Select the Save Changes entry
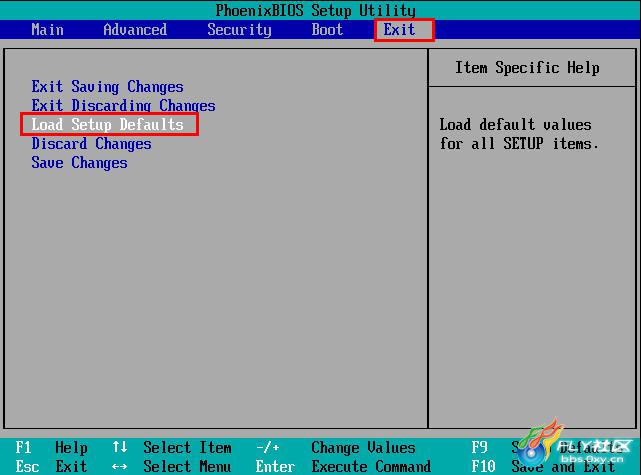 pyautogui.click(x=79, y=163)
